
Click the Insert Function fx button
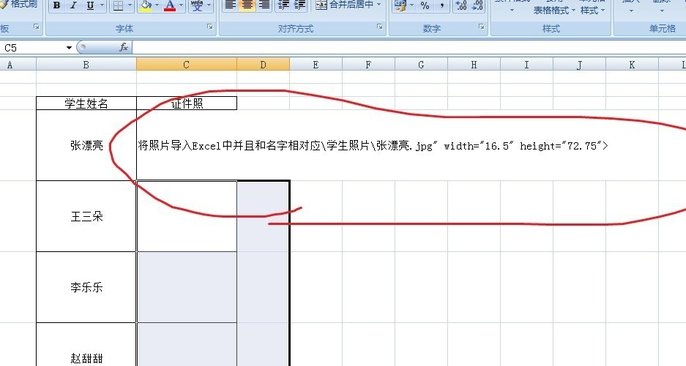(x=123, y=47)
